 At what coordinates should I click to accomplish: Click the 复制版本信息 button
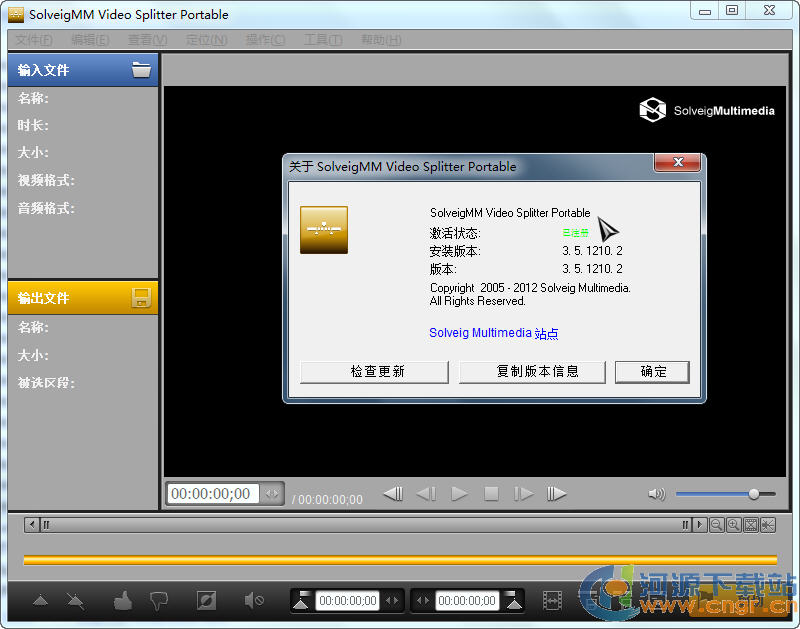[532, 372]
